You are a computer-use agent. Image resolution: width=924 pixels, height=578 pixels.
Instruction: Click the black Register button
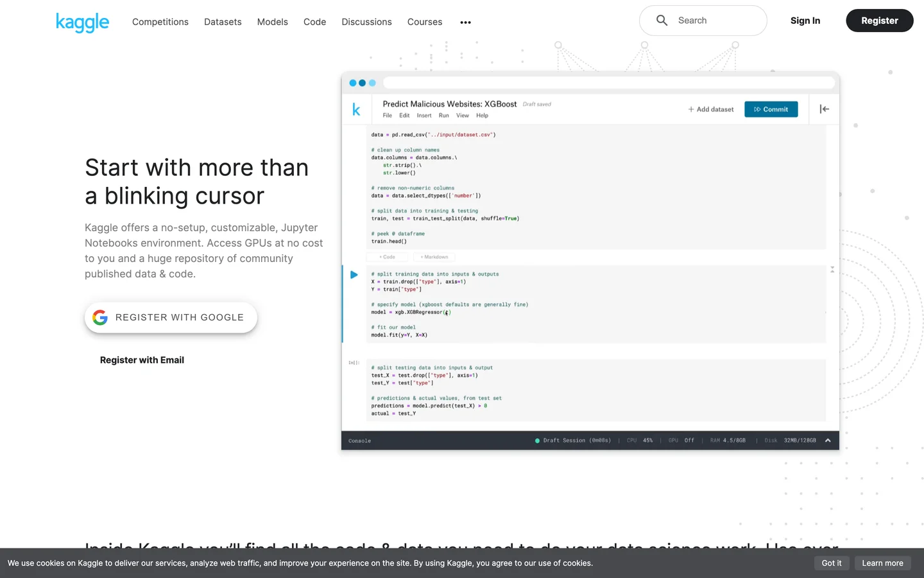point(879,21)
